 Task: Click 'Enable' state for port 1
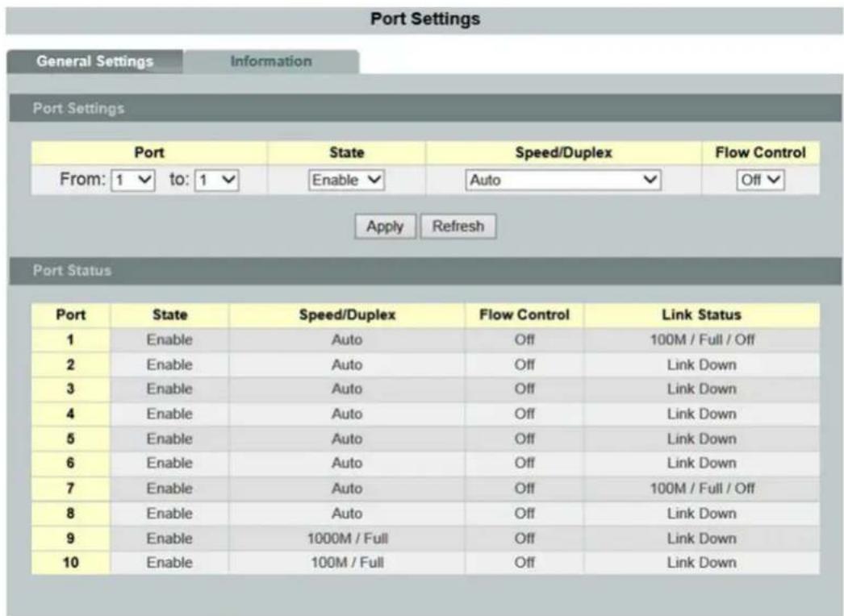point(169,340)
